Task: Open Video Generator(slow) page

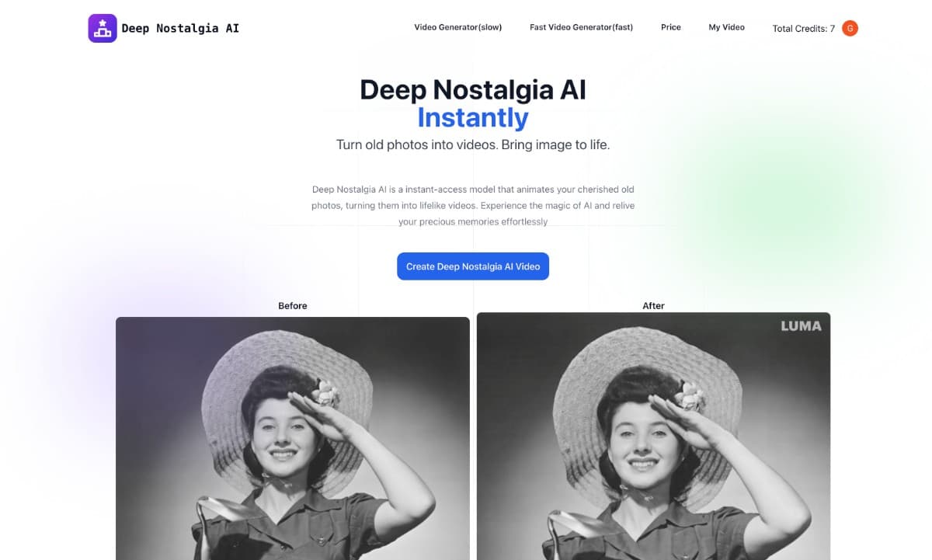Action: (458, 27)
